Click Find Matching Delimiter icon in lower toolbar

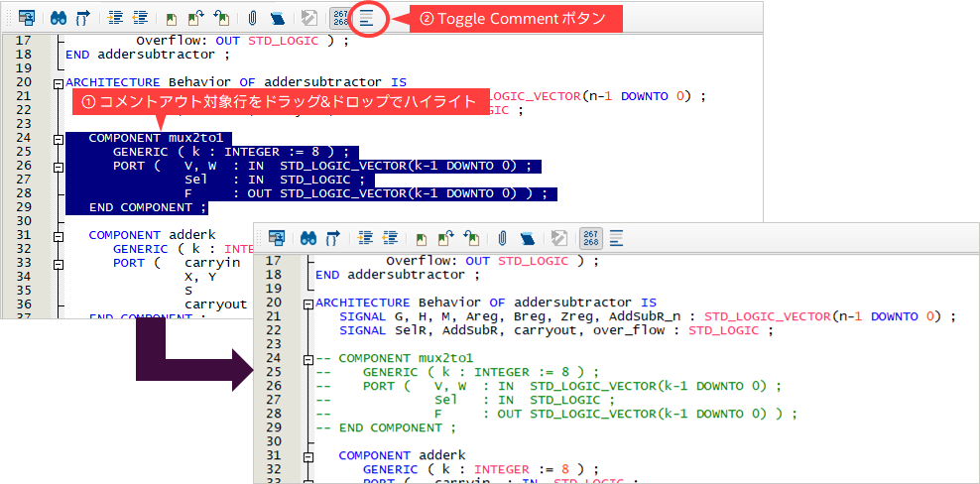(333, 238)
